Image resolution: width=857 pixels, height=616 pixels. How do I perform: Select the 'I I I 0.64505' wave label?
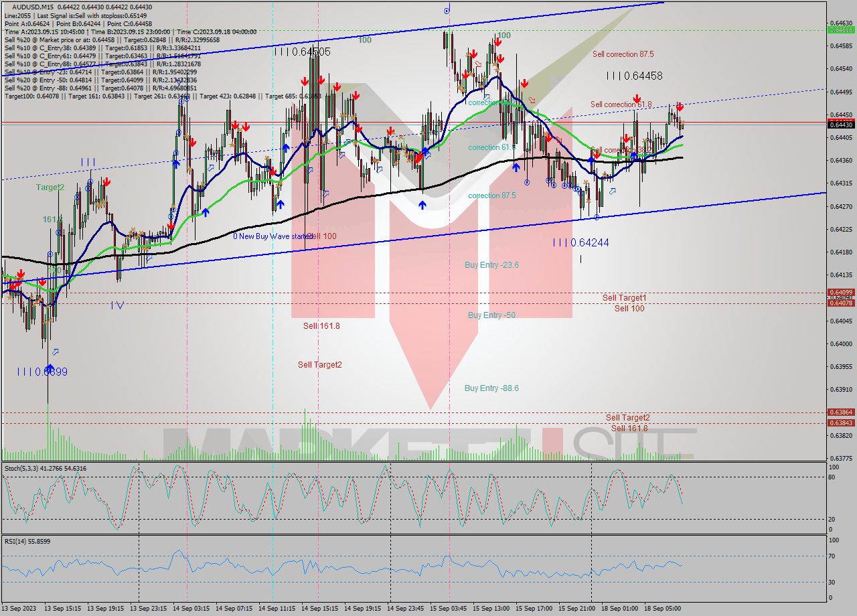[x=302, y=52]
